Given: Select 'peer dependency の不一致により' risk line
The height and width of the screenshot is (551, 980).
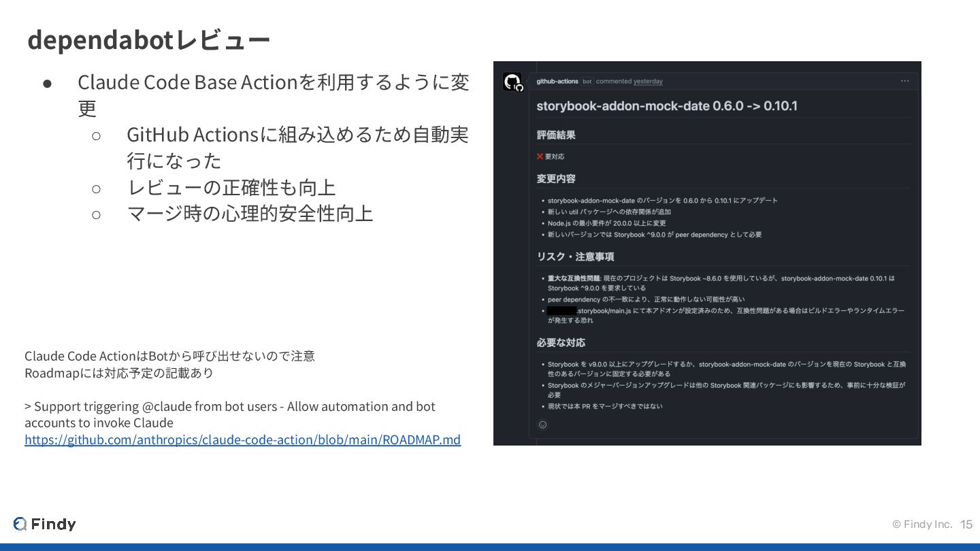Looking at the screenshot, I should (646, 299).
